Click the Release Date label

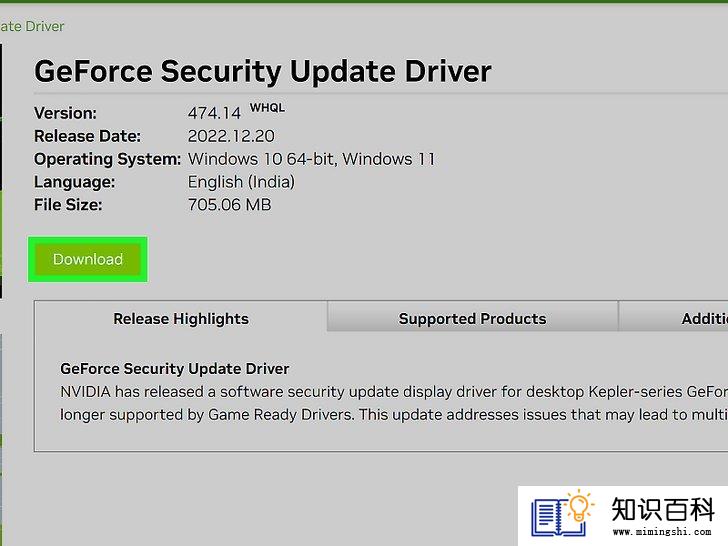(x=87, y=136)
